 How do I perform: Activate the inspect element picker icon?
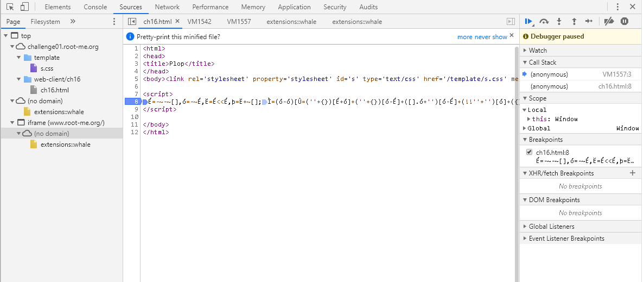click(x=10, y=7)
